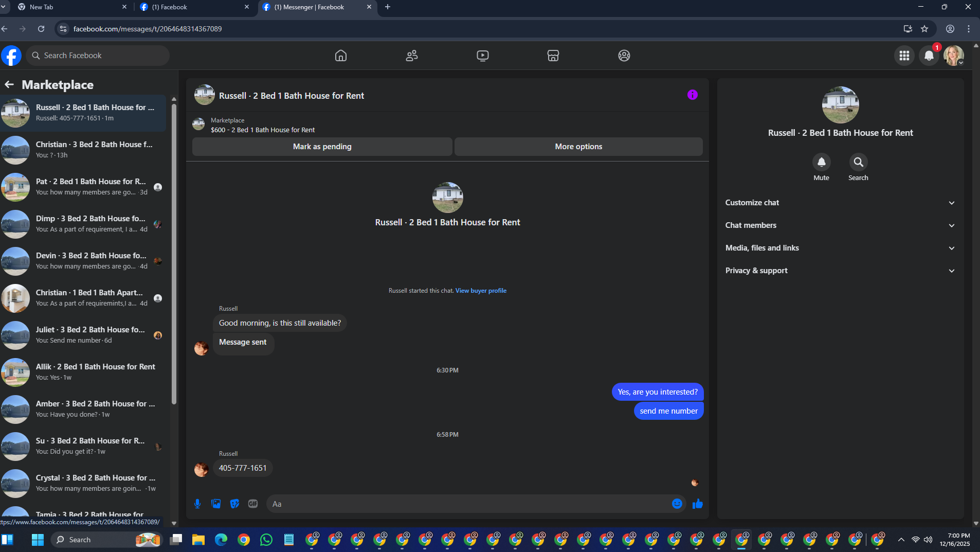
Task: Open View buyer profile link
Action: tap(481, 291)
